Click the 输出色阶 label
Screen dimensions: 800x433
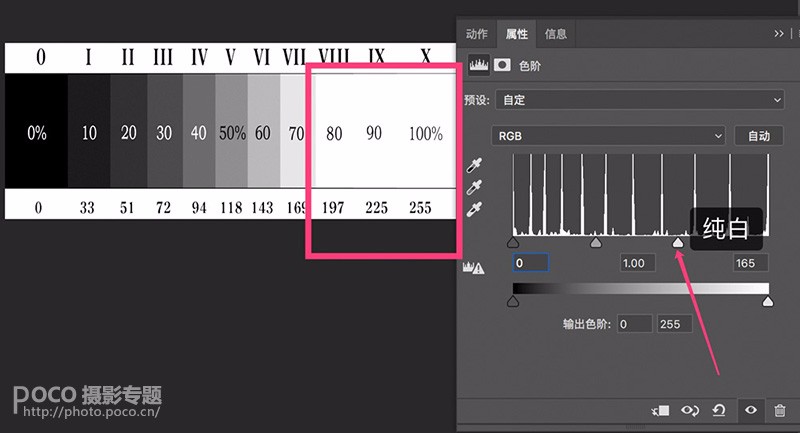tap(586, 324)
